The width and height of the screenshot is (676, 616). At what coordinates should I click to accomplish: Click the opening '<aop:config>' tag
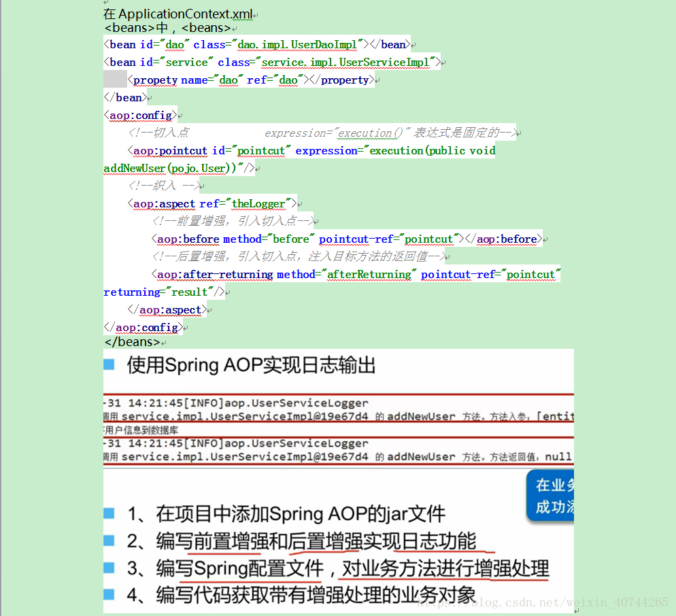point(141,115)
